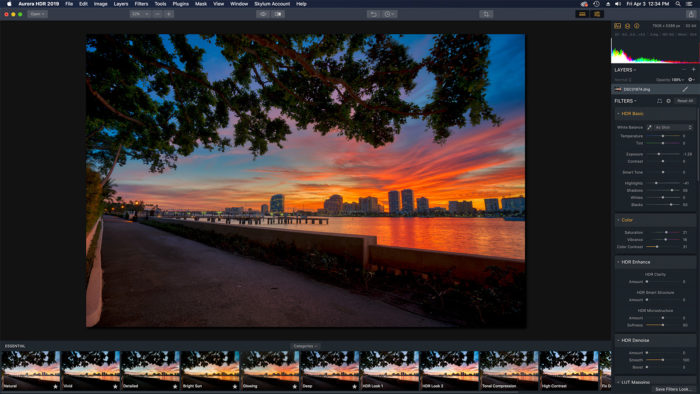Open the Mask menu

pyautogui.click(x=201, y=4)
